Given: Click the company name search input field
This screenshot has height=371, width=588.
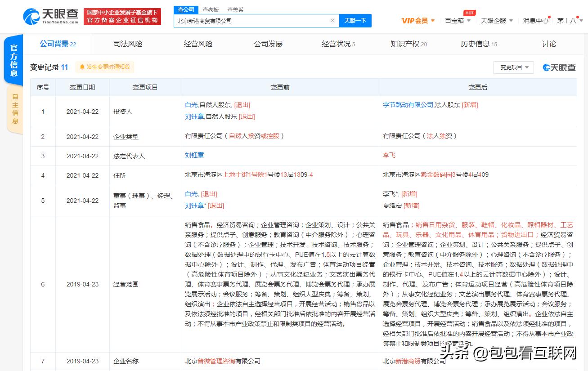Looking at the screenshot, I should pyautogui.click(x=252, y=21).
